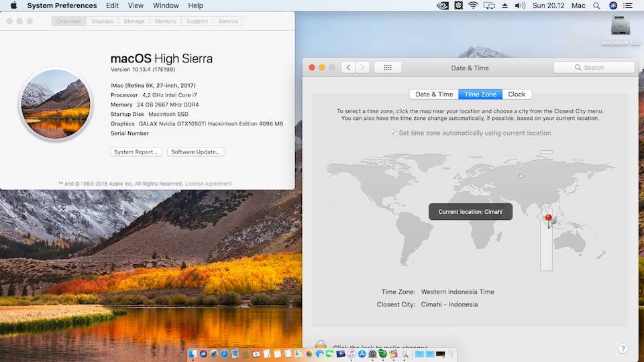644x362 pixels.
Task: Click the System Report... button
Action: (x=136, y=152)
